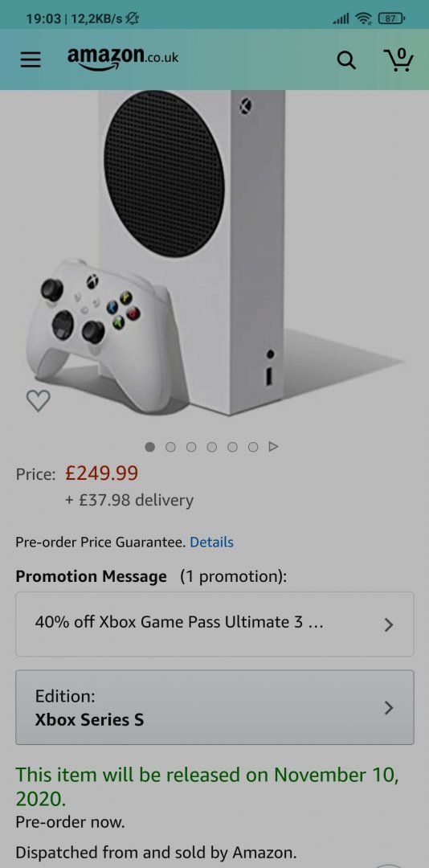The height and width of the screenshot is (868, 429).
Task: Tap the Amazon.co.uk logo
Action: 123,58
